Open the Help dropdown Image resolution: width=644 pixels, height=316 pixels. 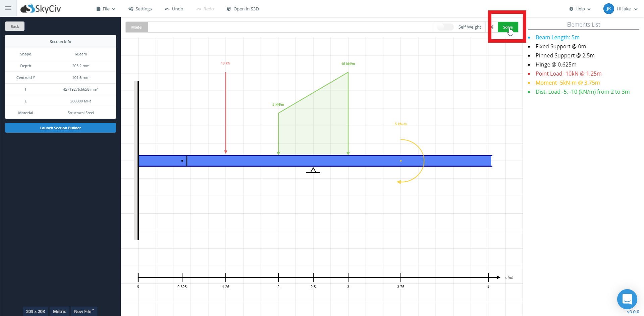(580, 9)
